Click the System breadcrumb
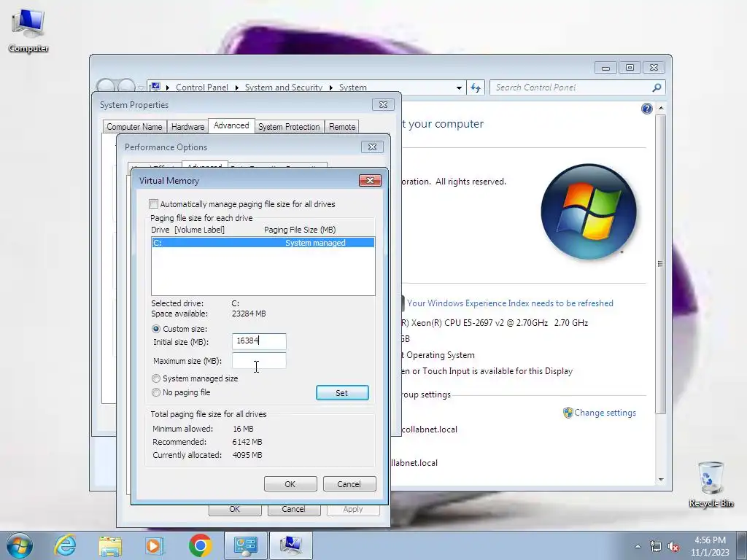The width and height of the screenshot is (747, 560). tap(352, 87)
